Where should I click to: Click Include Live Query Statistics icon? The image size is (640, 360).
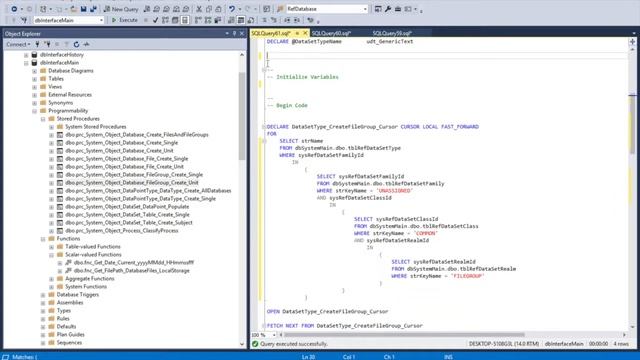click(208, 20)
